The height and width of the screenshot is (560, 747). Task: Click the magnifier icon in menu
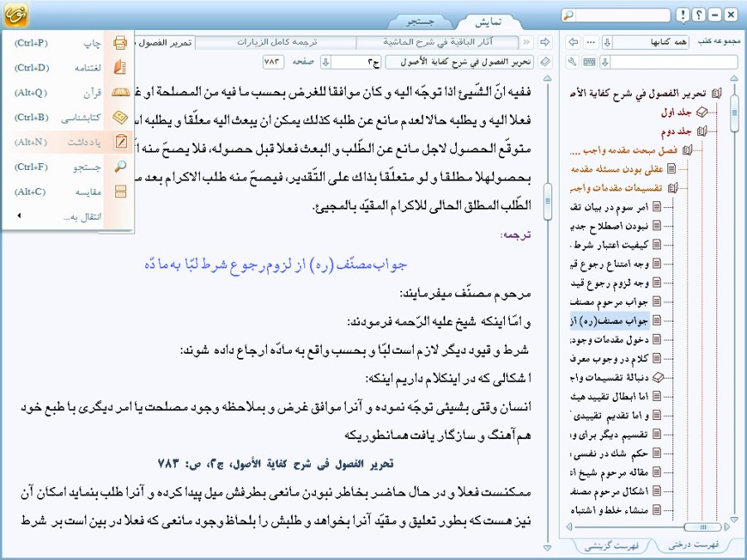click(x=120, y=167)
